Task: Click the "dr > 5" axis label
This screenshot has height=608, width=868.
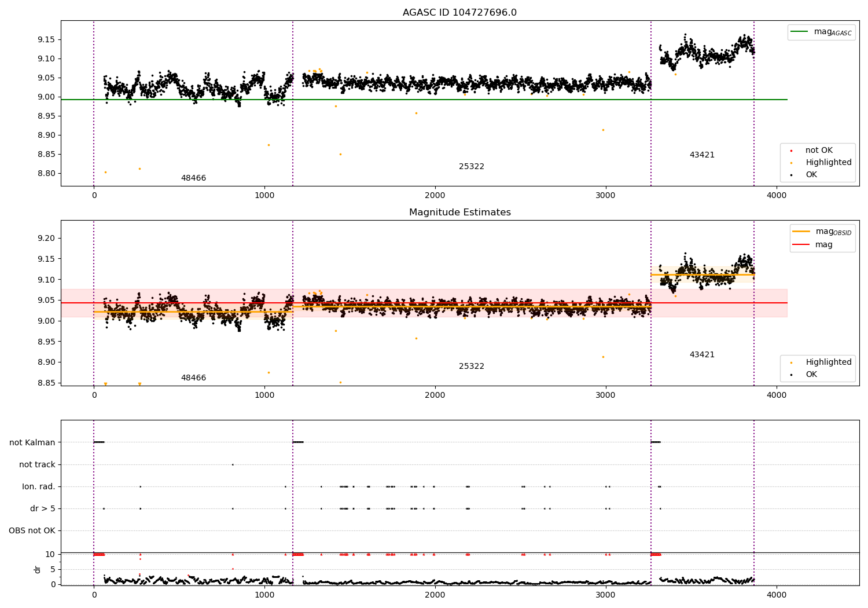Action: click(43, 509)
